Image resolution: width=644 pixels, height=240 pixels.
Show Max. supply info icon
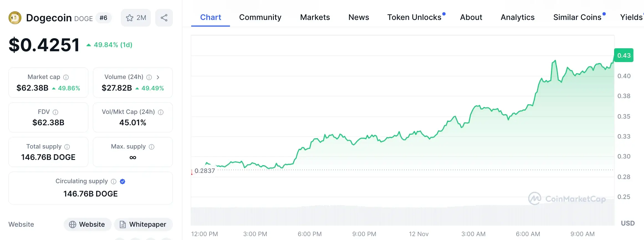(152, 147)
